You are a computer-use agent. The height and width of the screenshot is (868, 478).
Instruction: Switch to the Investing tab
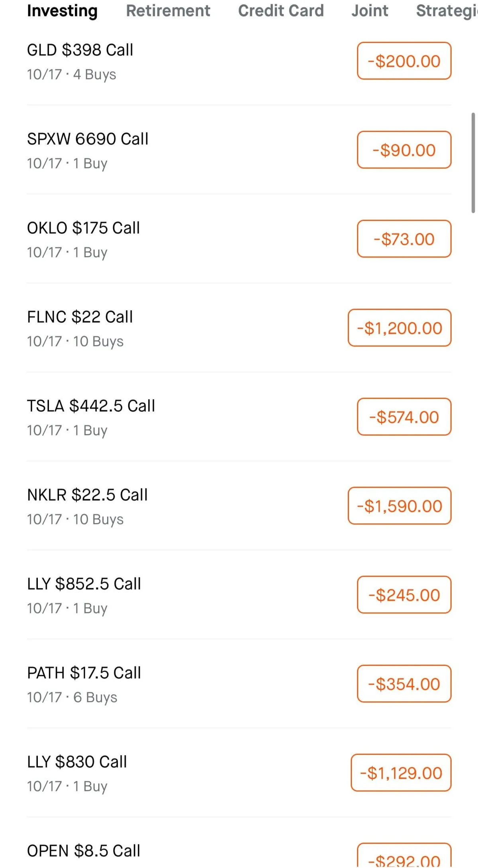pyautogui.click(x=62, y=11)
